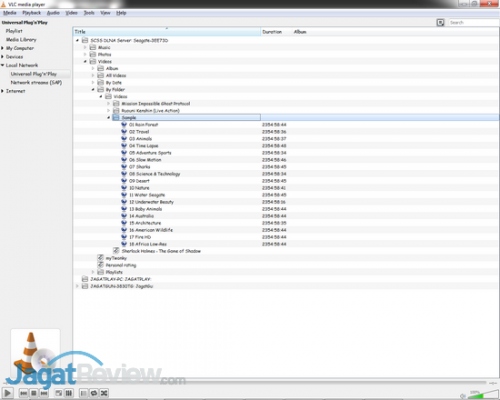Select Media Library in the sidebar
Viewport: 500px width, 400px height.
point(21,40)
